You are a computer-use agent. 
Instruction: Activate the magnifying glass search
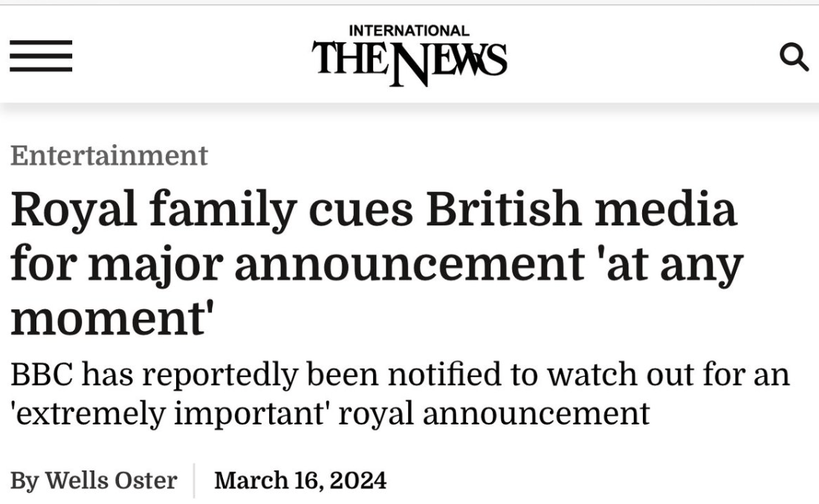pyautogui.click(x=794, y=57)
